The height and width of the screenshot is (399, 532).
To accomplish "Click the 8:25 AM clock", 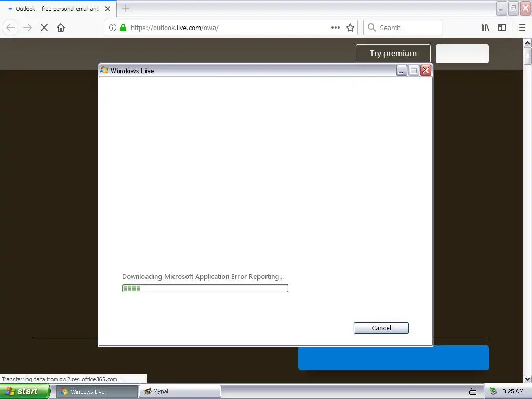I will coord(513,392).
